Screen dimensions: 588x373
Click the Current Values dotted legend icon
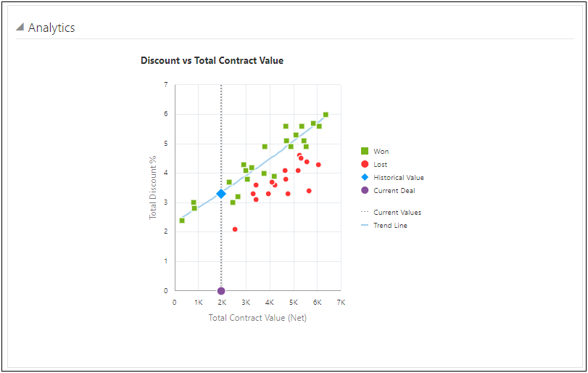pyautogui.click(x=365, y=213)
